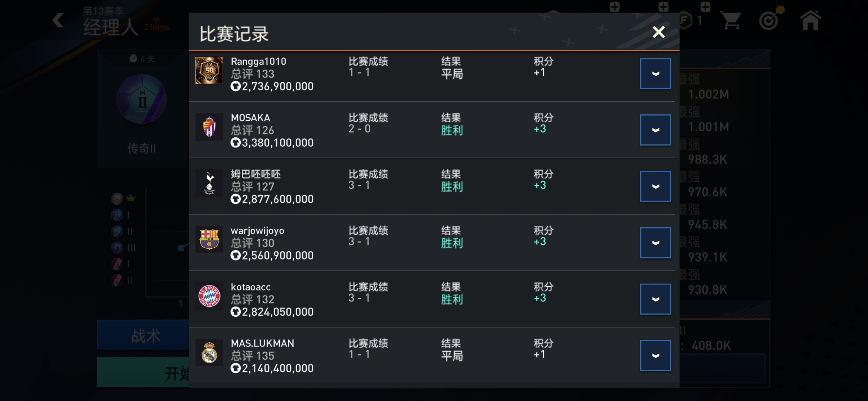Click the 传奇II rank ball emblem
Image resolution: width=868 pixels, height=401 pixels.
point(142,99)
